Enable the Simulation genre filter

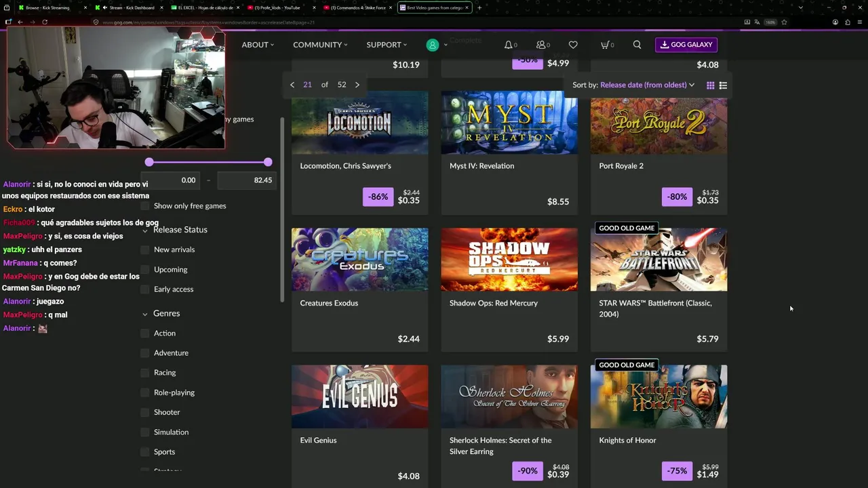coord(145,432)
